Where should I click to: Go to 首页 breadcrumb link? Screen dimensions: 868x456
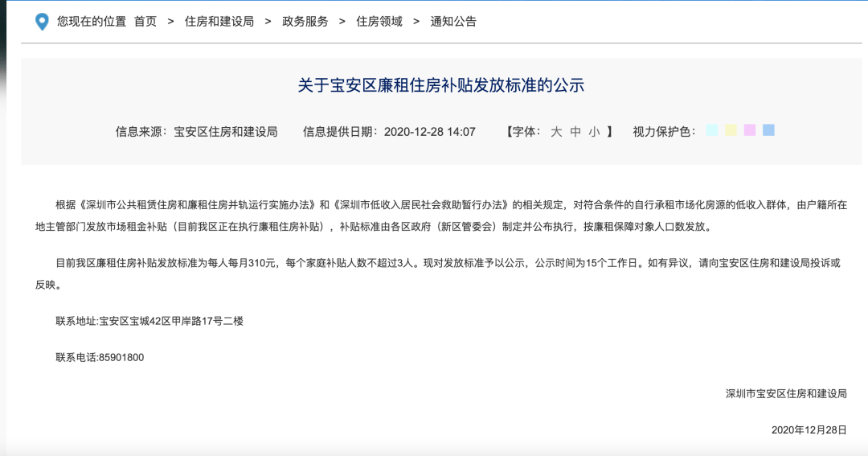(145, 22)
